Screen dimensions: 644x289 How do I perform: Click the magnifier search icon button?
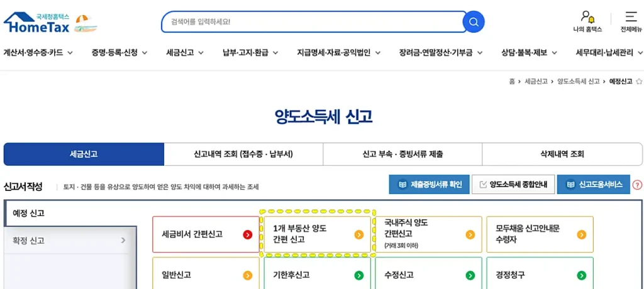[x=474, y=22]
